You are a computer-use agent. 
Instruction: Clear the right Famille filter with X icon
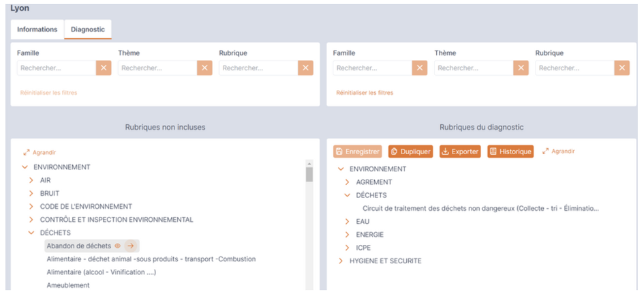coord(420,68)
